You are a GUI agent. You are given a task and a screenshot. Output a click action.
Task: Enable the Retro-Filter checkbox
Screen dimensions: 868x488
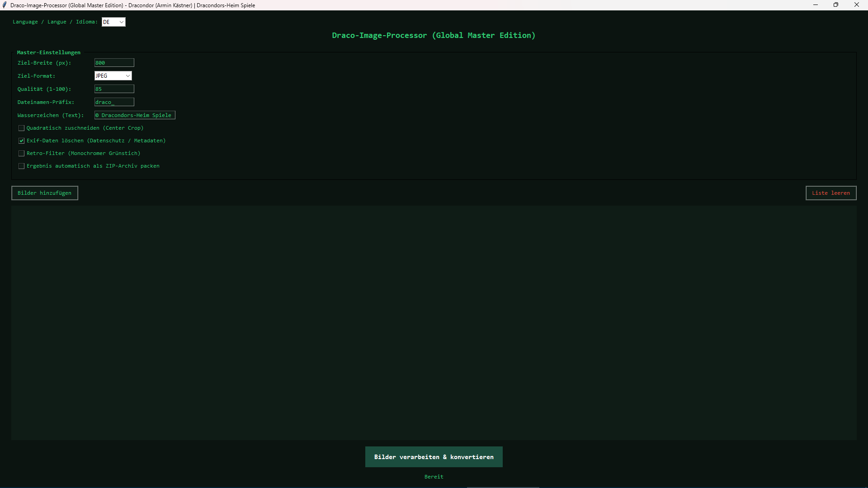point(21,154)
